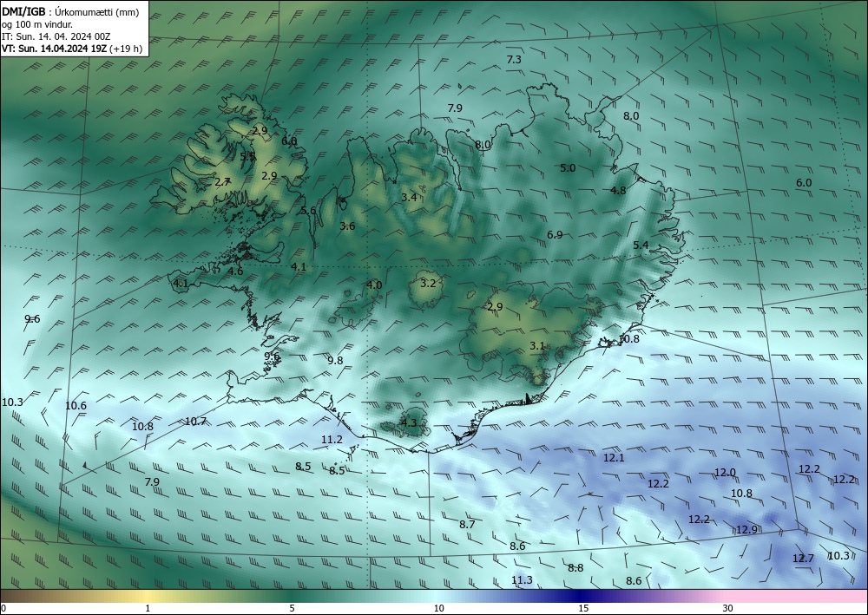The height and width of the screenshot is (615, 868).
Task: Click the 3.2 value on the map
Action: 428,283
